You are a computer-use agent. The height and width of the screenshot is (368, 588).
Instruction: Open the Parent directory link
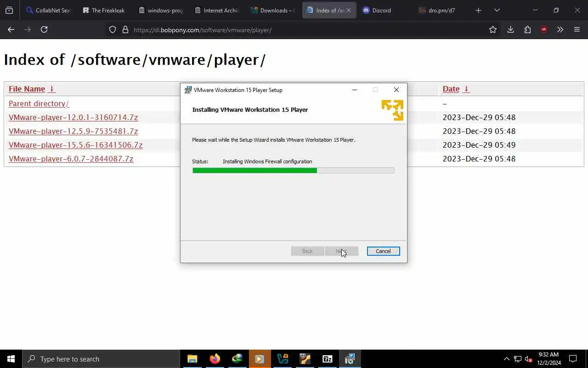[x=39, y=103]
